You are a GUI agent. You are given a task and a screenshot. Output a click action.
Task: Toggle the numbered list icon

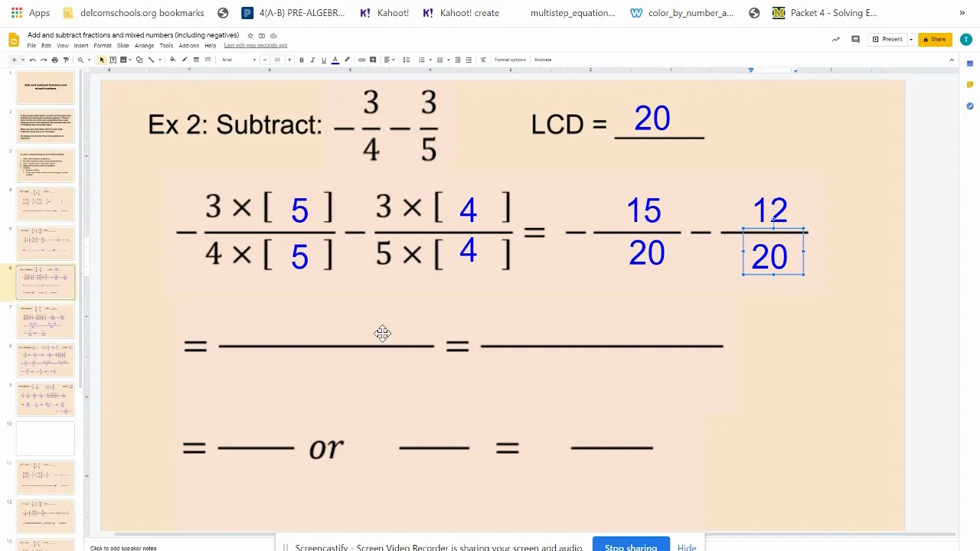pos(421,60)
